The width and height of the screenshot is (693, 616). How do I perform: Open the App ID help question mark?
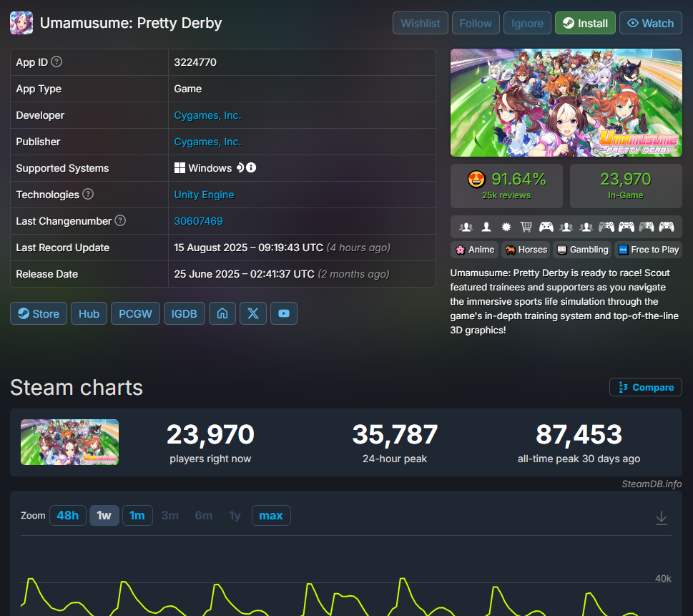click(x=56, y=62)
